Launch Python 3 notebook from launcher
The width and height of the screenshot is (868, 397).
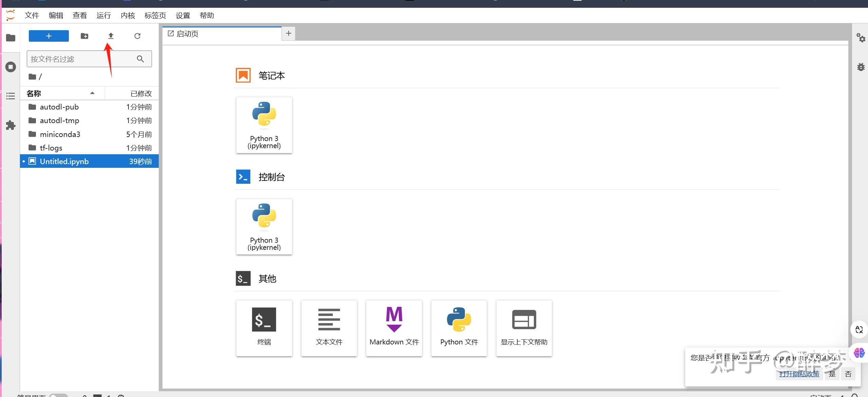click(x=264, y=125)
